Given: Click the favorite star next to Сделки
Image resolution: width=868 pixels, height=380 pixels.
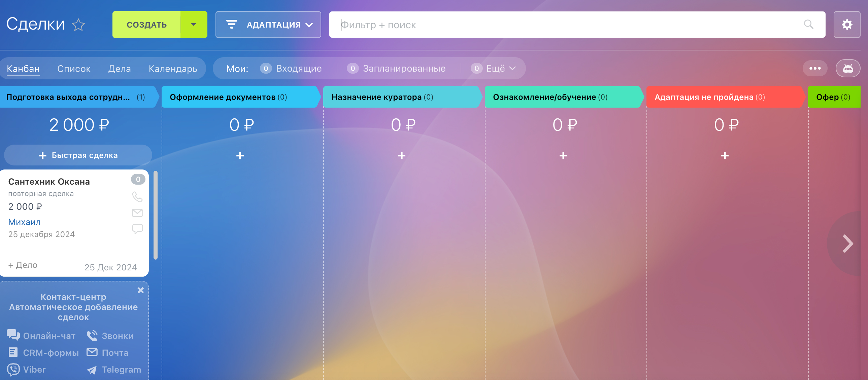Looking at the screenshot, I should coord(78,25).
